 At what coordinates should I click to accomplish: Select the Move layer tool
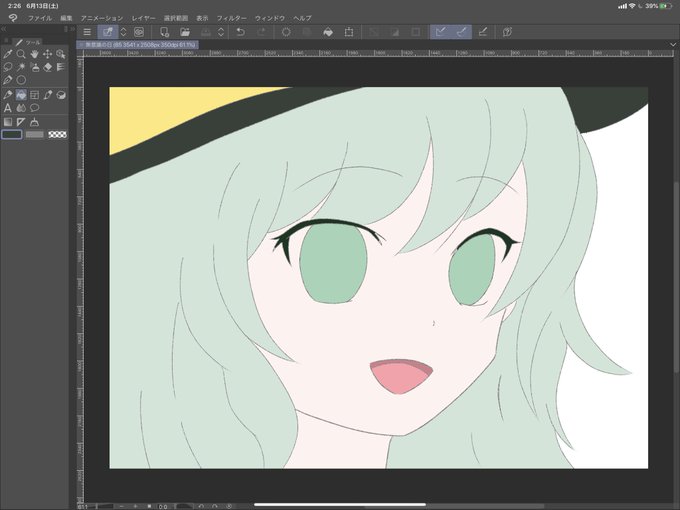[x=47, y=54]
